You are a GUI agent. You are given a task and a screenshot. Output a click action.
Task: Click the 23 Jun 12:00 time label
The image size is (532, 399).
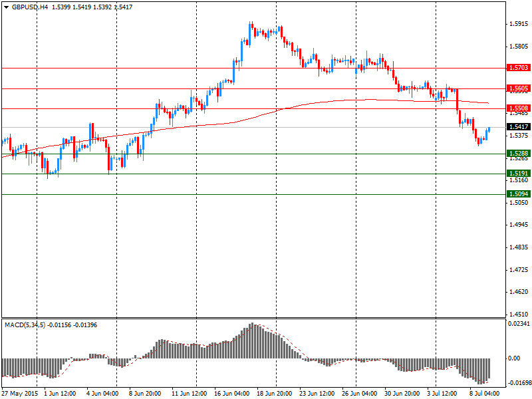coord(317,394)
